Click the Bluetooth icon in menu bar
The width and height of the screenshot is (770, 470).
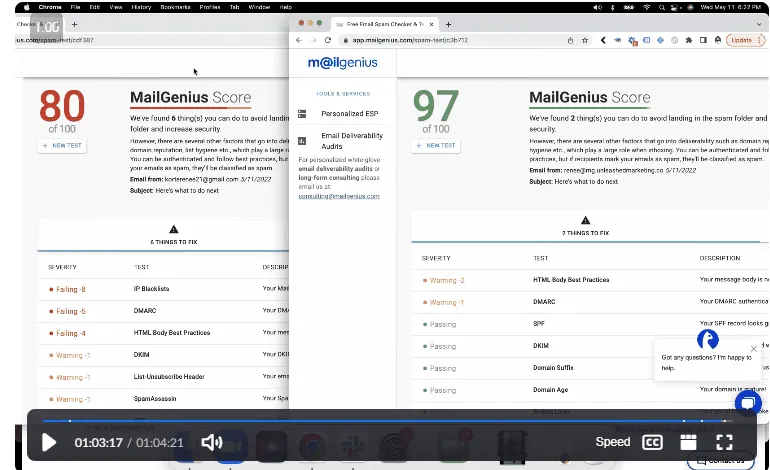(612, 7)
